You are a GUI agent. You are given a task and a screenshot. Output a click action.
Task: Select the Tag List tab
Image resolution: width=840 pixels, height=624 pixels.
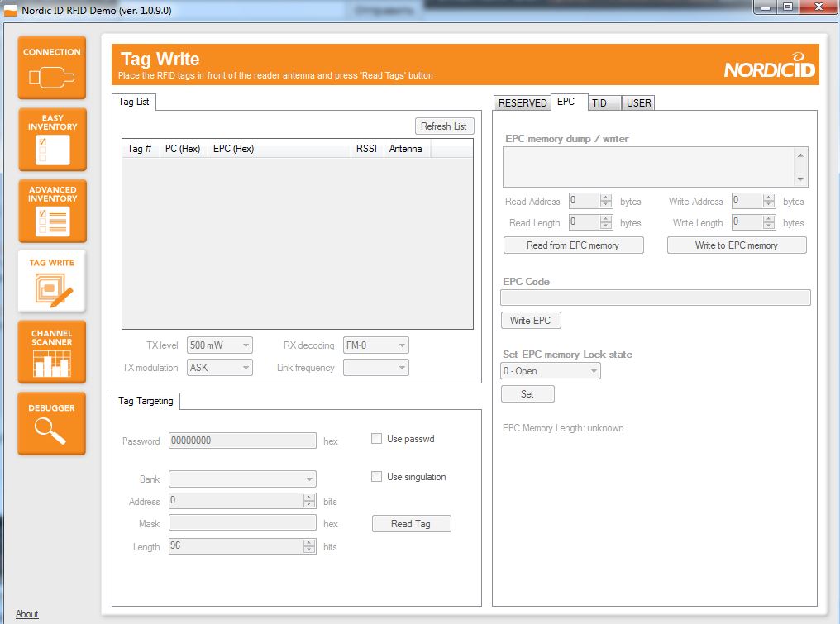134,102
